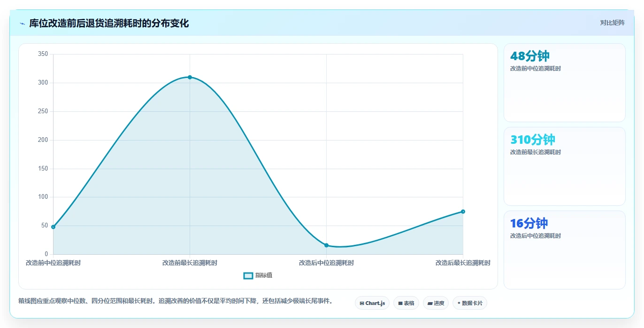
Task: Select the 310分钟 stat card value
Action: [x=532, y=140]
